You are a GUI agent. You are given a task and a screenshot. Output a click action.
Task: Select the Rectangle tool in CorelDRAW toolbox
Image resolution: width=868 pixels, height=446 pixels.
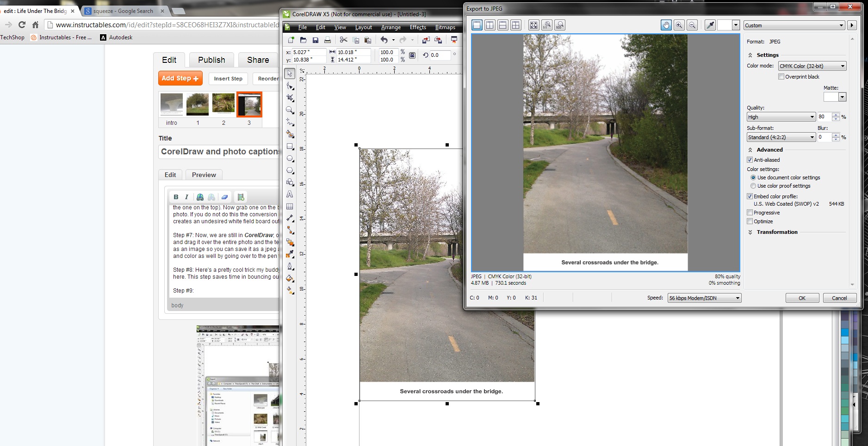click(290, 147)
